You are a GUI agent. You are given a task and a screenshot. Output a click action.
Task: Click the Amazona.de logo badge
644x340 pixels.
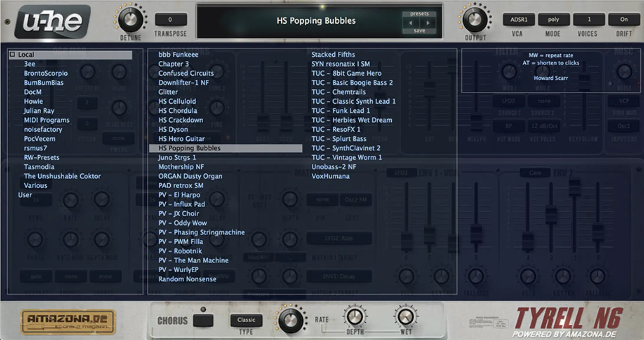click(68, 322)
